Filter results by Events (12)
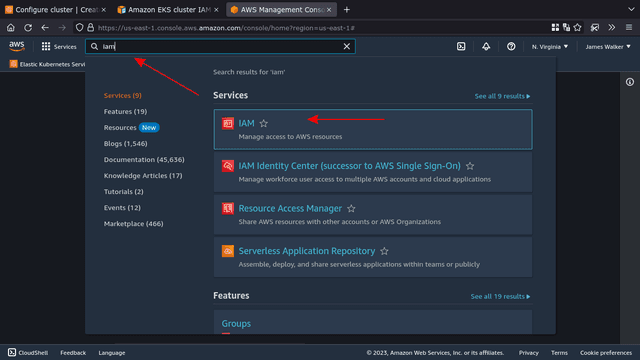Viewport: 640px width, 360px height. click(122, 208)
